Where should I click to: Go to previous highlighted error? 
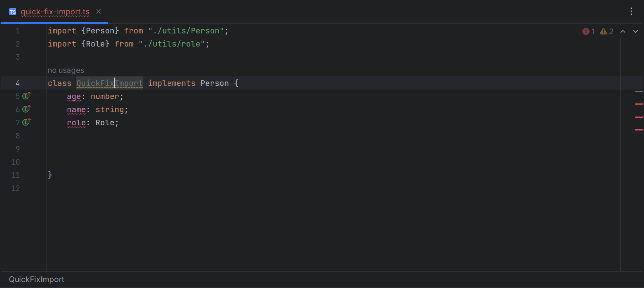point(623,31)
